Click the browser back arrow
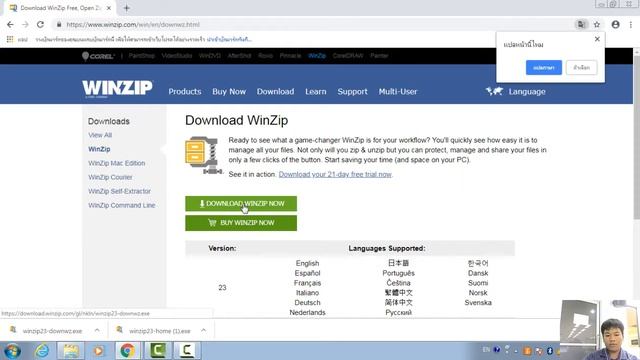Viewport: 640px width, 360px height. pyautogui.click(x=10, y=24)
